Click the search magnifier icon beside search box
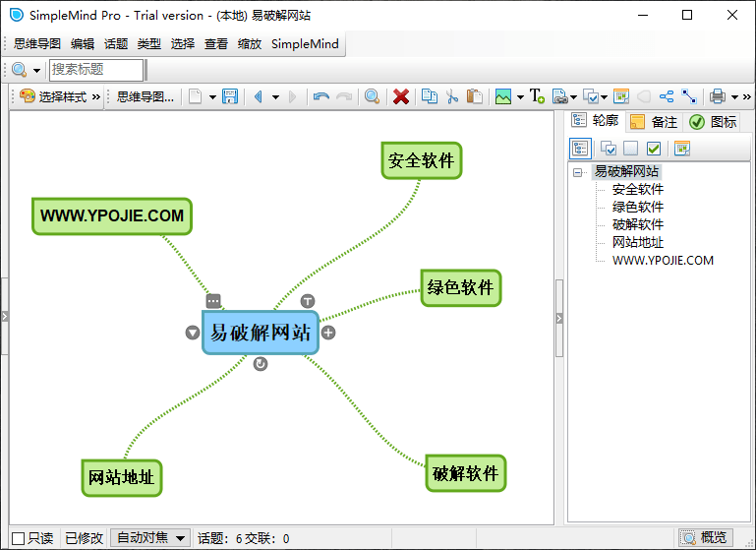 click(x=20, y=70)
